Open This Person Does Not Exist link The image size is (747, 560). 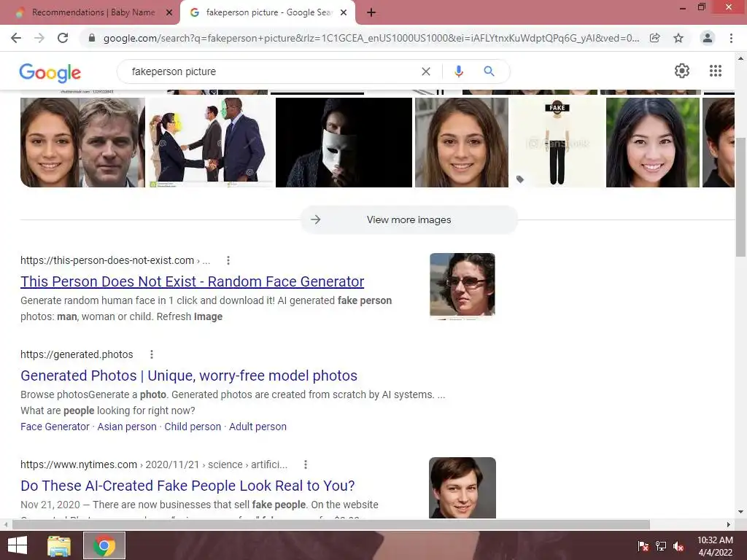pos(192,281)
